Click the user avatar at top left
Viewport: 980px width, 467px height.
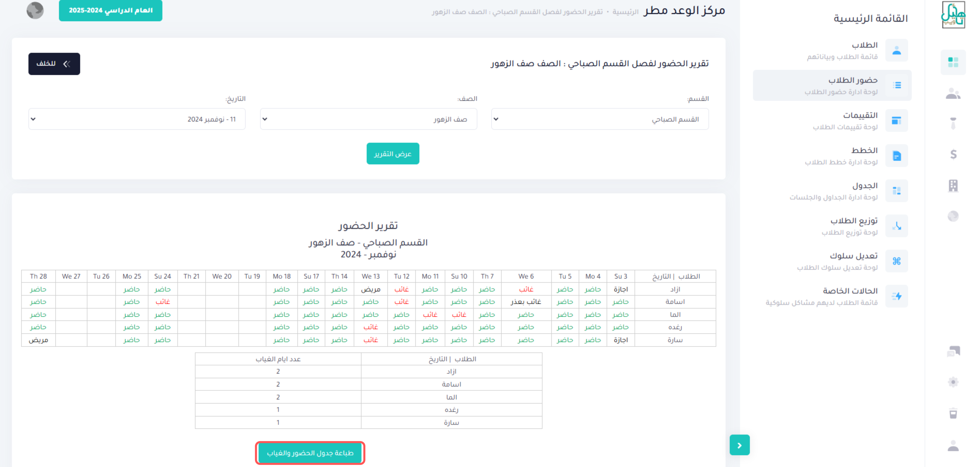point(35,10)
